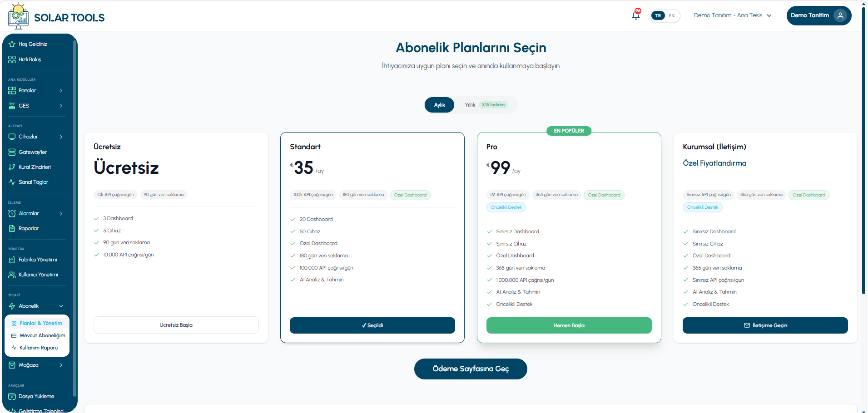This screenshot has height=413, width=868.
Task: Click the Cihazlar monitor icon
Action: pyautogui.click(x=12, y=137)
